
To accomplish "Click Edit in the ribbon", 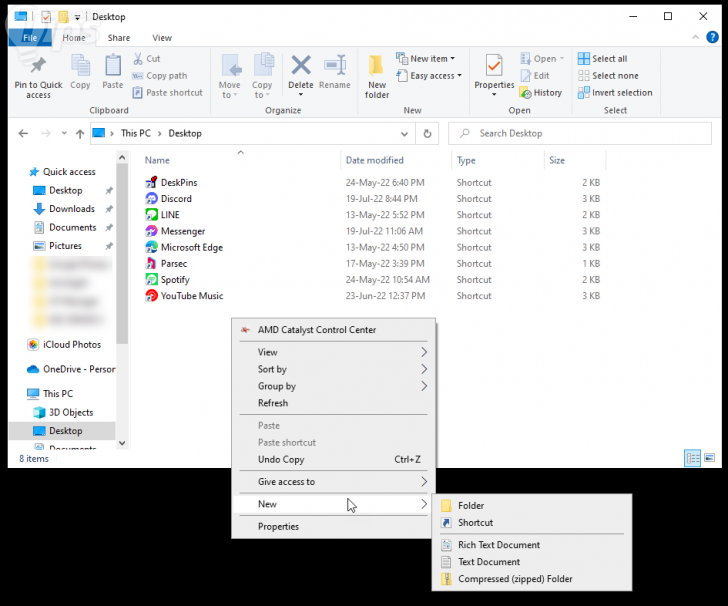I will pos(535,76).
